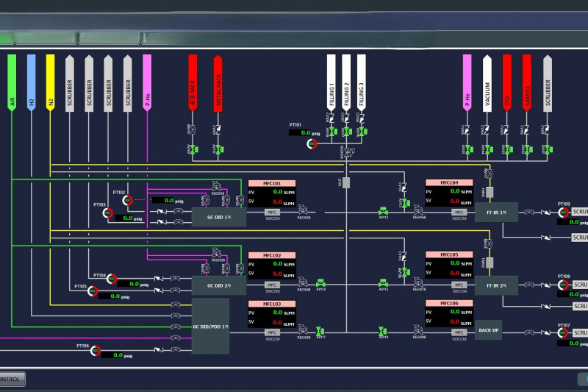
Task: Toggle the green valve under METAL RACK
Action: [x=218, y=149]
